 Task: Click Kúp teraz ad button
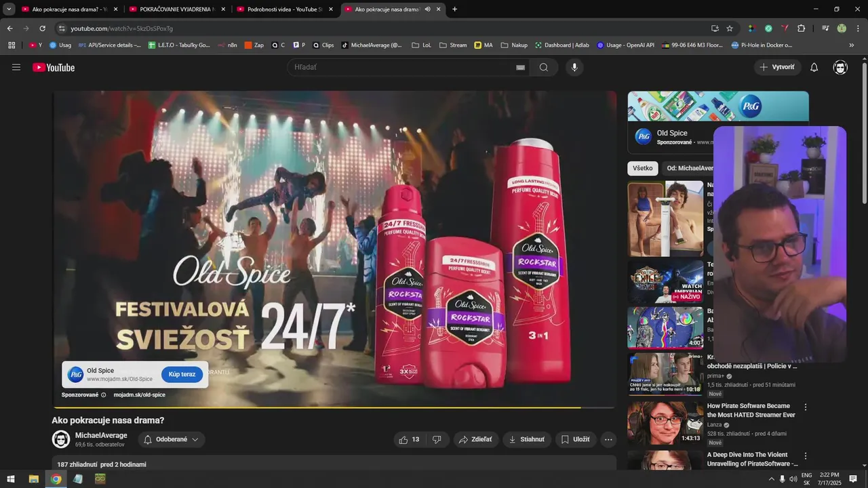click(182, 374)
